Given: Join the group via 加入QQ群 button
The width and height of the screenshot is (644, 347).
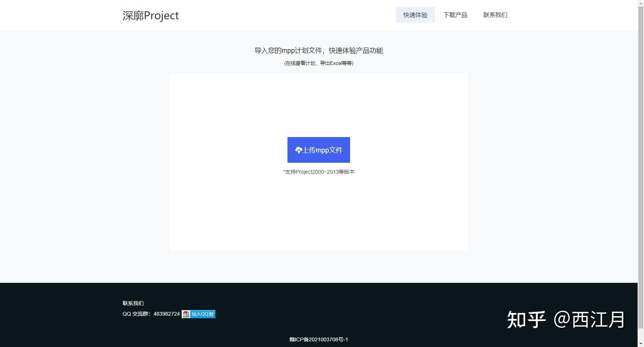Looking at the screenshot, I should pyautogui.click(x=198, y=314).
